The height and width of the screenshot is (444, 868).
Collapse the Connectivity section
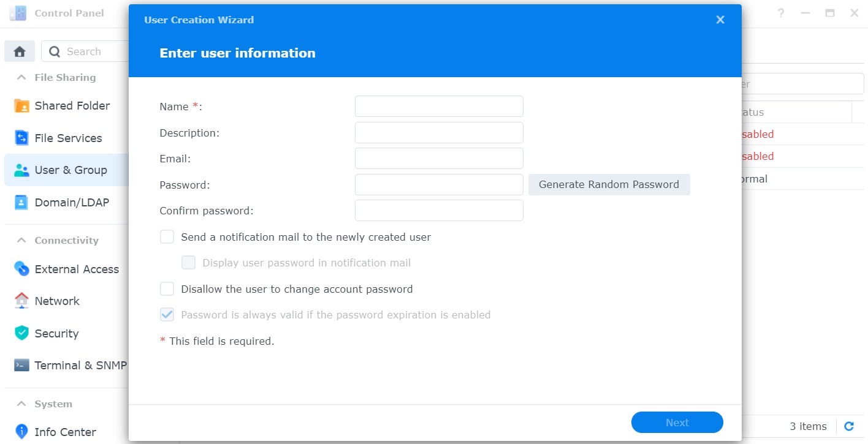(21, 240)
